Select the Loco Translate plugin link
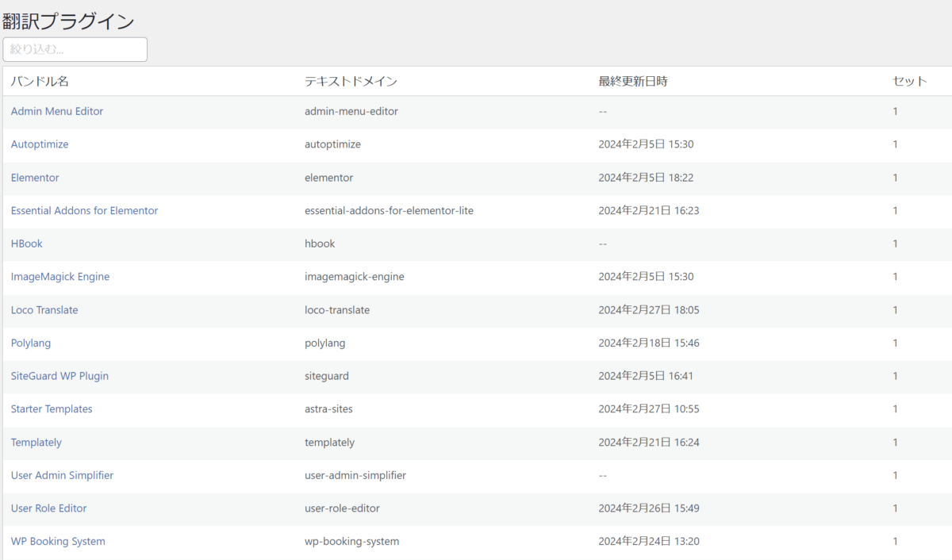The image size is (952, 560). [x=44, y=310]
